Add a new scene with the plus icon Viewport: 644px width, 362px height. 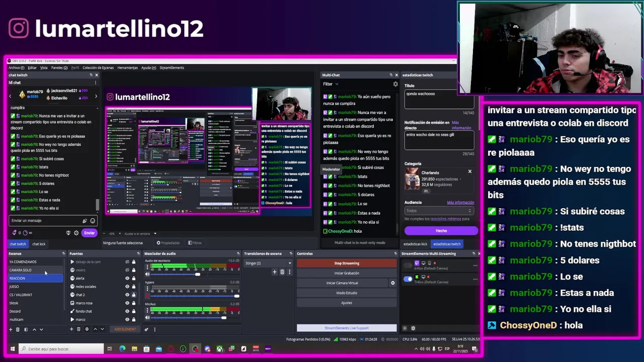[11, 329]
